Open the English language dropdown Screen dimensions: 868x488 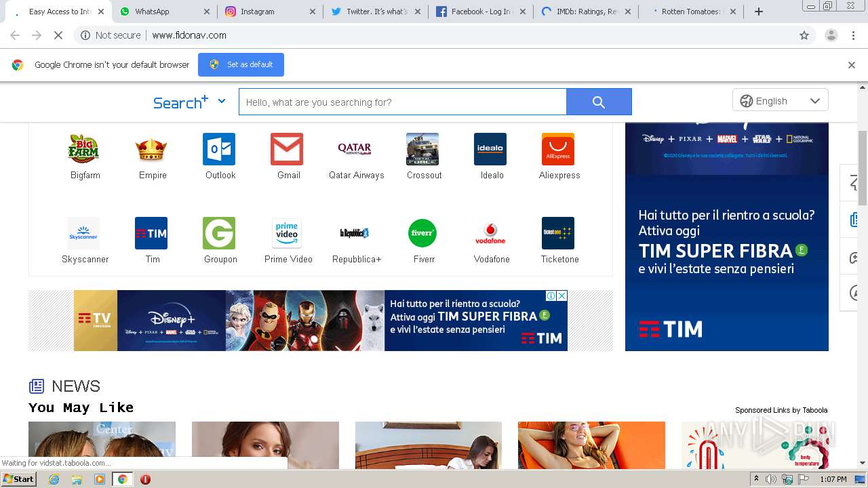tap(781, 100)
